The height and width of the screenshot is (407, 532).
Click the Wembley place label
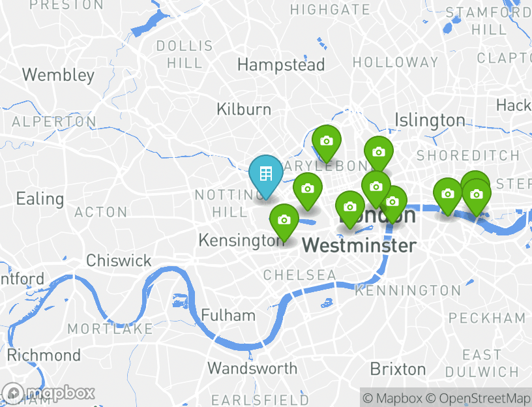point(59,75)
